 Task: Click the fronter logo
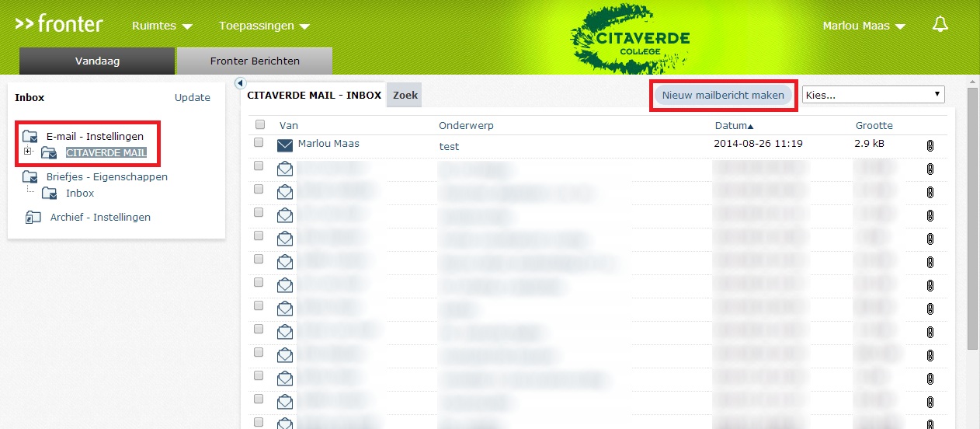(59, 24)
